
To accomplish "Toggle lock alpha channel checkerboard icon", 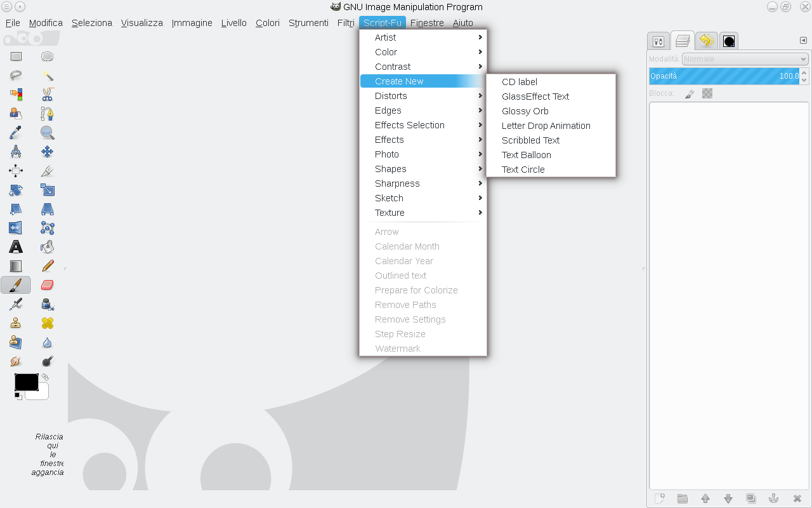I will [707, 93].
